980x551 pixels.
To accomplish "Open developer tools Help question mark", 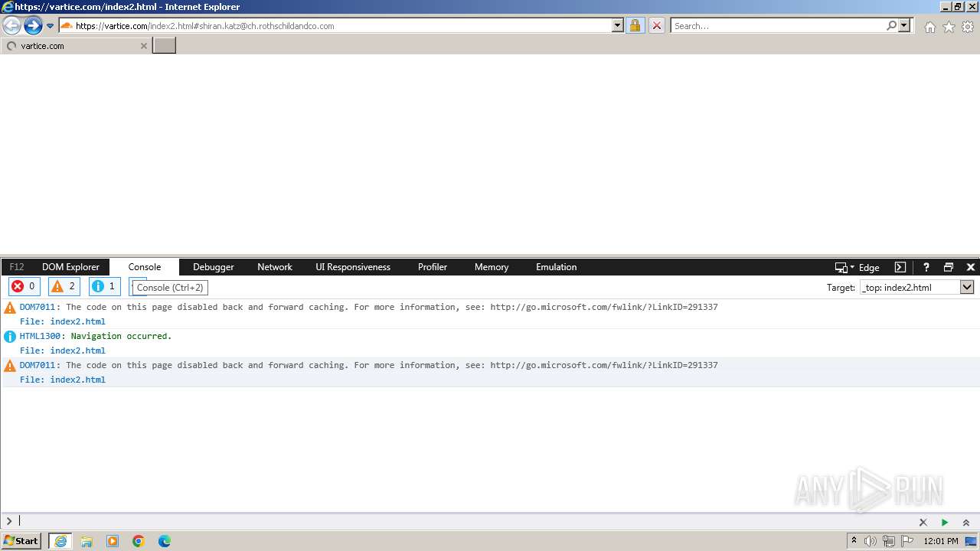I will pos(926,267).
